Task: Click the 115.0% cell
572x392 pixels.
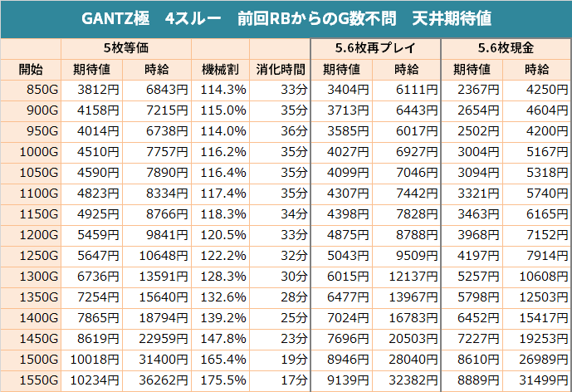Action: coord(220,110)
